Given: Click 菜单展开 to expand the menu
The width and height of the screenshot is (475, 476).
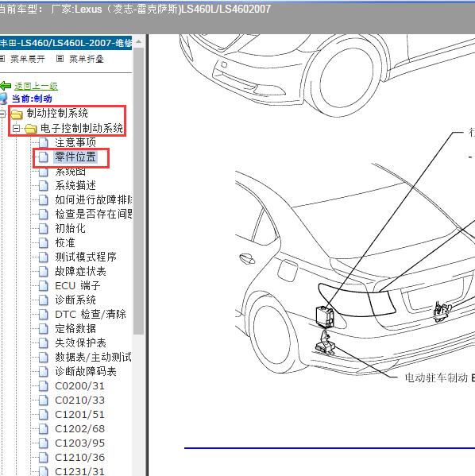Looking at the screenshot, I should pyautogui.click(x=27, y=59).
